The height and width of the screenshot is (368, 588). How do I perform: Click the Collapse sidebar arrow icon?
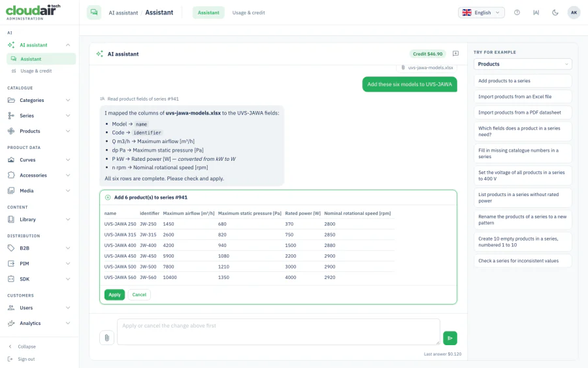click(10, 346)
